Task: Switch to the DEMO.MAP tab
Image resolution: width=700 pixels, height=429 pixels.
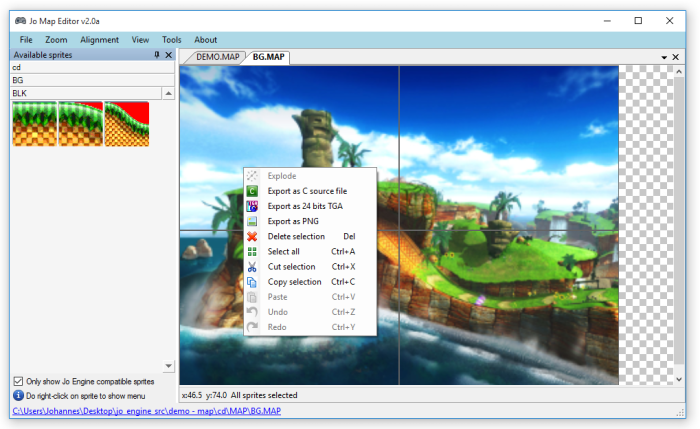Action: click(217, 57)
